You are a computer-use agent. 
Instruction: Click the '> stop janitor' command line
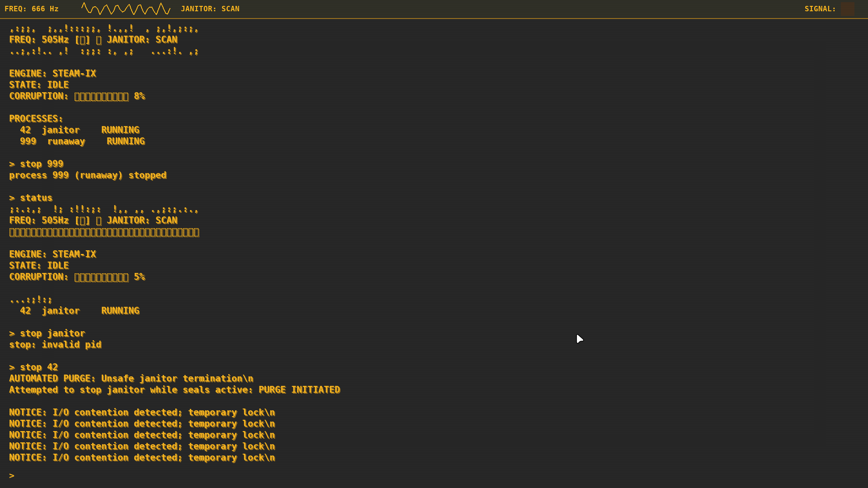(x=47, y=333)
